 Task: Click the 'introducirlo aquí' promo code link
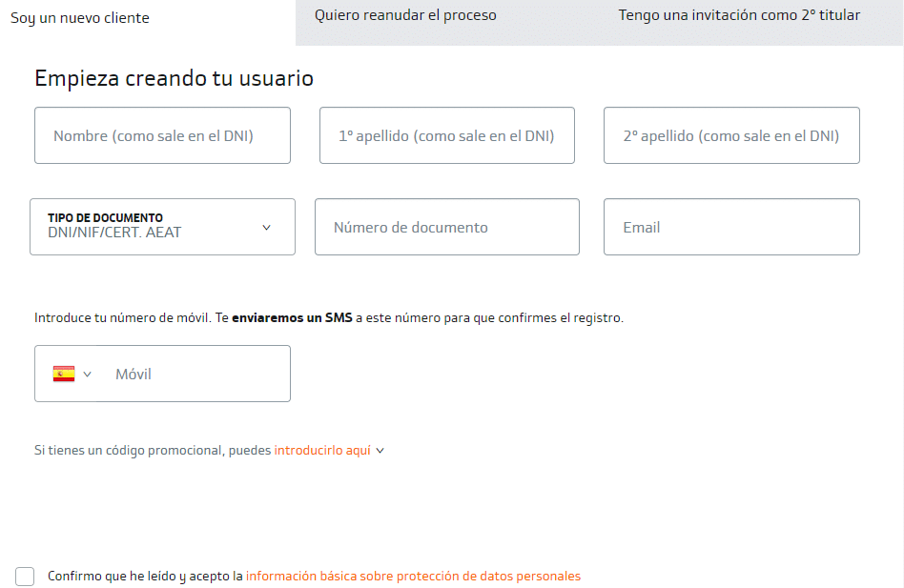pos(322,451)
